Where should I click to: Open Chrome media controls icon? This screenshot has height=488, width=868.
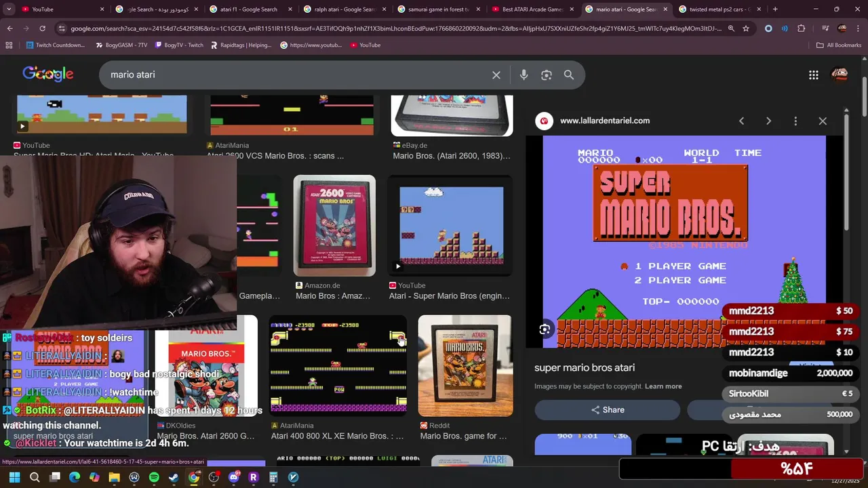pyautogui.click(x=825, y=28)
